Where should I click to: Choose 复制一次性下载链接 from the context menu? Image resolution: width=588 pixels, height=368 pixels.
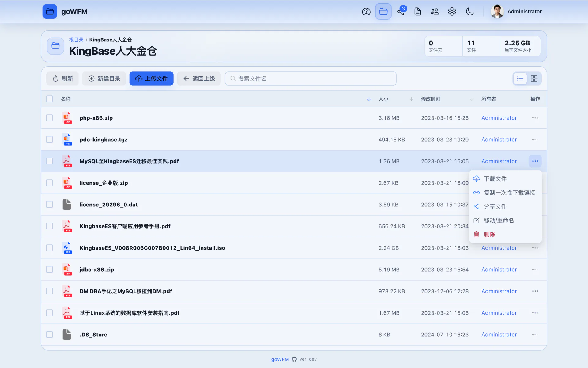pos(505,193)
